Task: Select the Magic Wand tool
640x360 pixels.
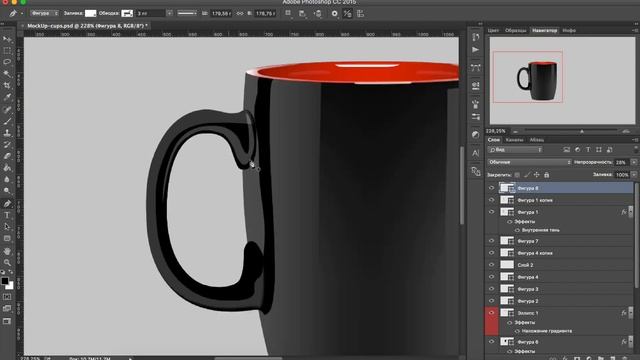Action: [7, 74]
